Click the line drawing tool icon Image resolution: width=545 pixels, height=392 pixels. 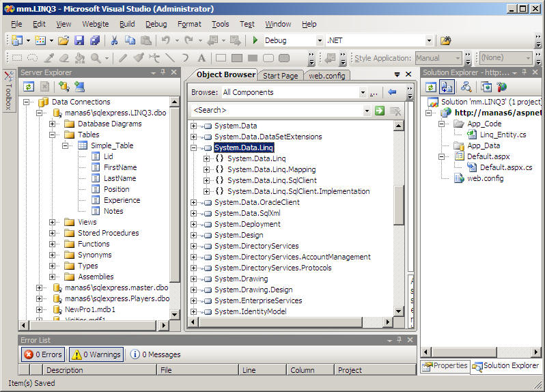(169, 58)
